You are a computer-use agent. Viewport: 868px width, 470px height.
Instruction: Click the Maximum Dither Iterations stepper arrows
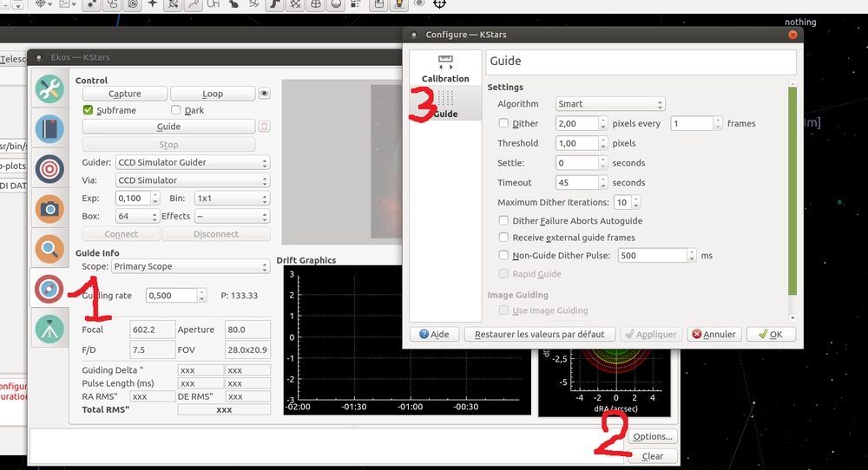(636, 202)
